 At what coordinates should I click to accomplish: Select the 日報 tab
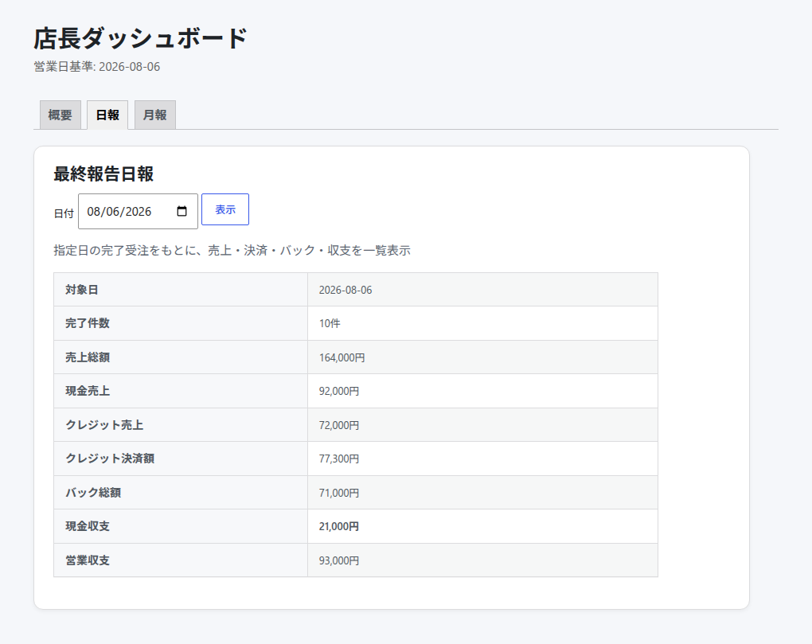pyautogui.click(x=107, y=115)
